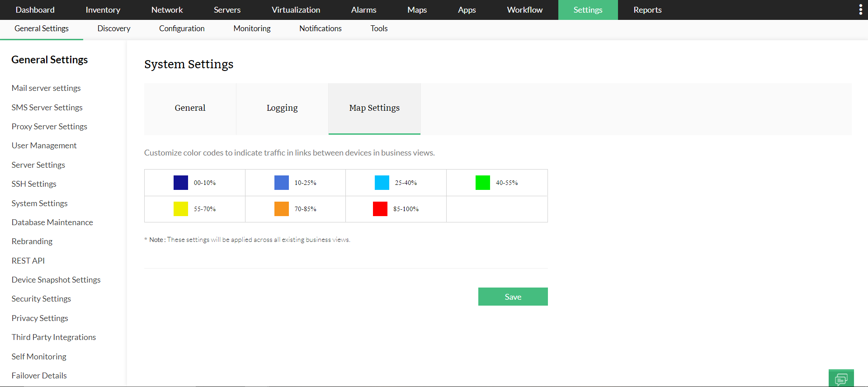Open the chat support icon
The height and width of the screenshot is (387, 868).
[841, 378]
